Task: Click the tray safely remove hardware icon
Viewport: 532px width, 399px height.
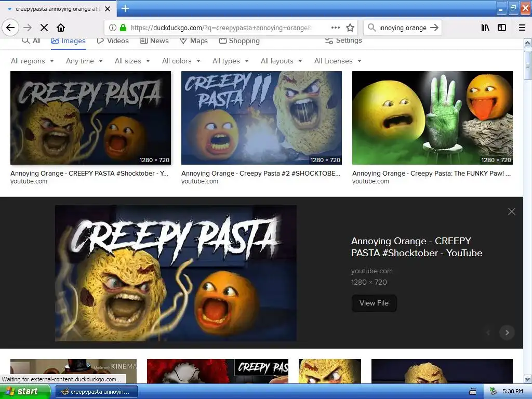Action: pyautogui.click(x=493, y=392)
